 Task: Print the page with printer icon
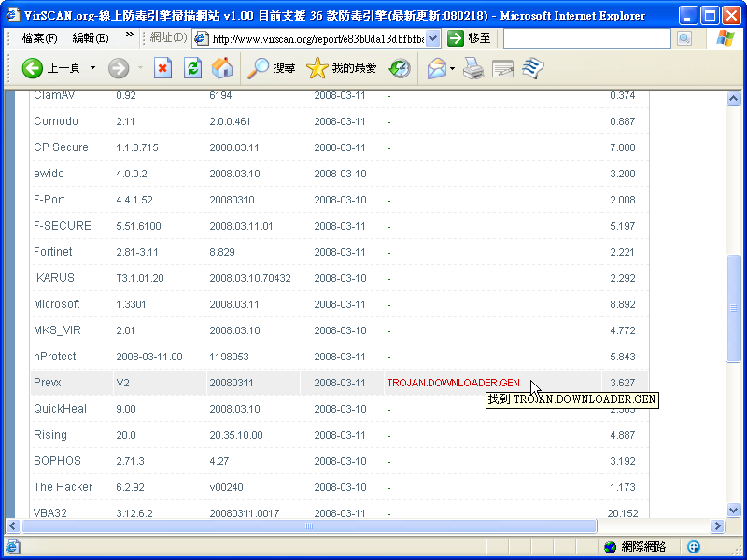[473, 68]
